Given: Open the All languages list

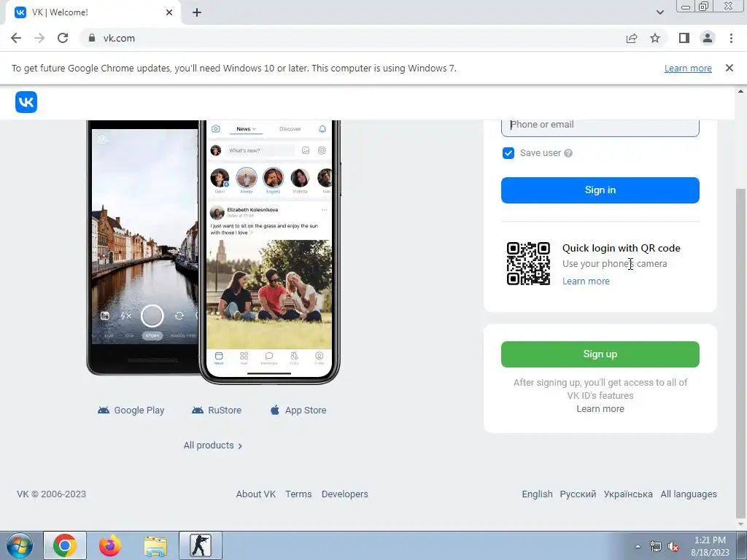Looking at the screenshot, I should pos(689,494).
